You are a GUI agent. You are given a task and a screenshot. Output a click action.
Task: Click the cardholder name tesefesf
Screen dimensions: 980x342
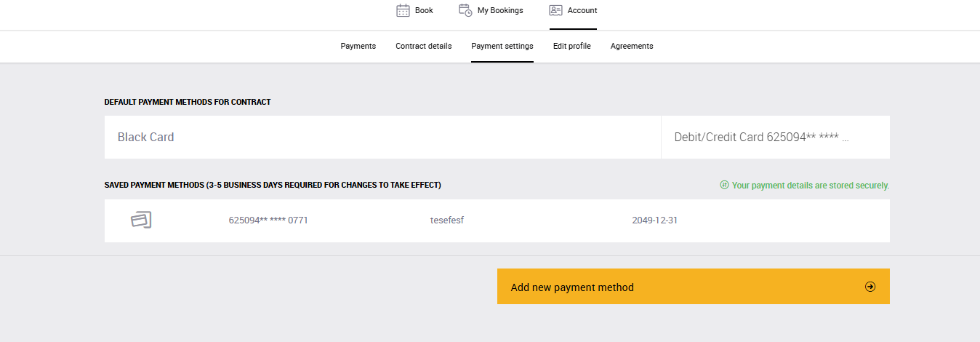(x=446, y=220)
